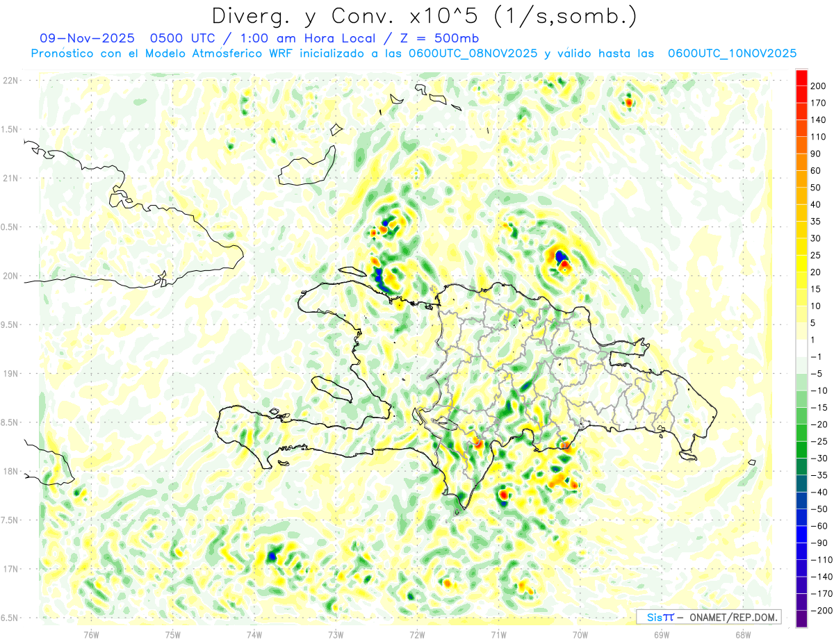This screenshot has width=834, height=644.
Task: Click the colorbar label '140'
Action: pos(817,120)
